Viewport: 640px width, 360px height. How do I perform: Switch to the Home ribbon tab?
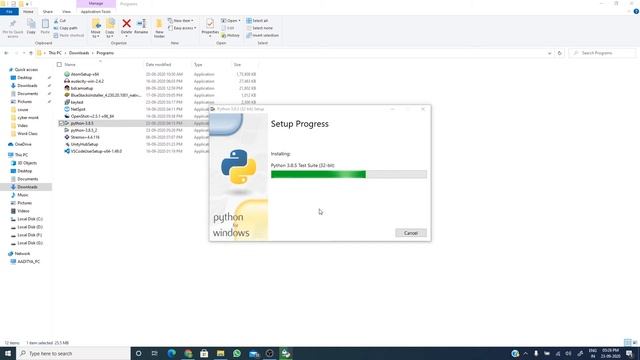28,12
